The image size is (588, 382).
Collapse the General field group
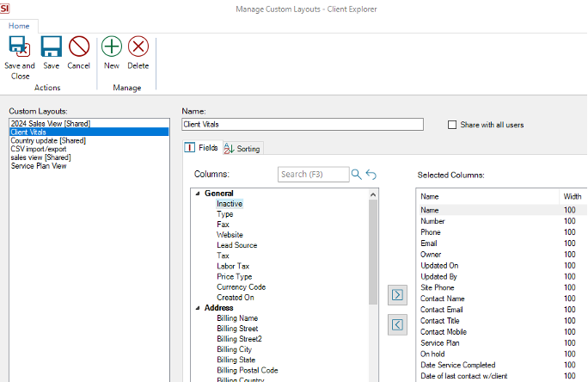tap(197, 194)
